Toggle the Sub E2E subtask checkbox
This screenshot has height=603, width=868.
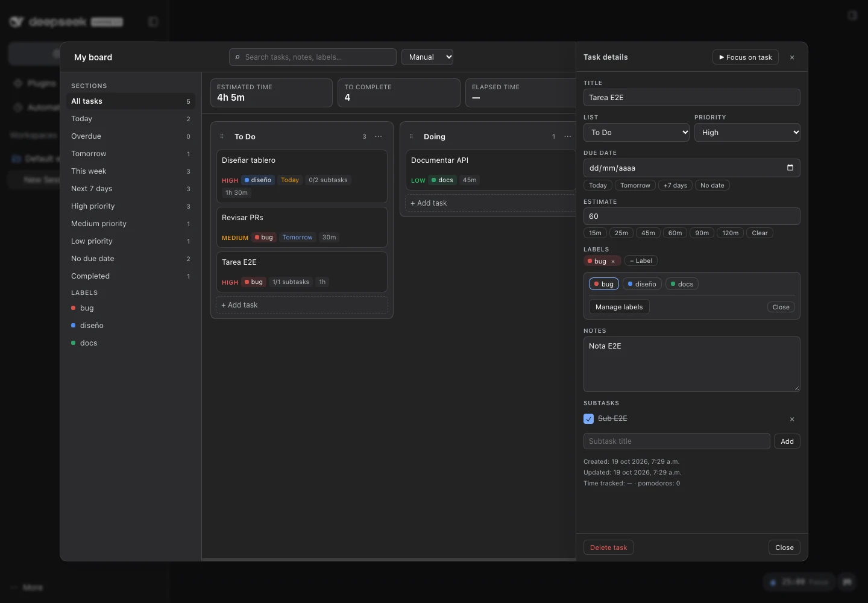coord(589,418)
